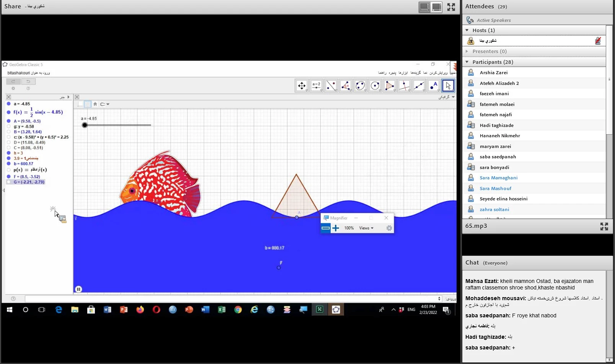The width and height of the screenshot is (615, 364).
Task: Toggle visibility of function f(x)
Action: [9, 112]
